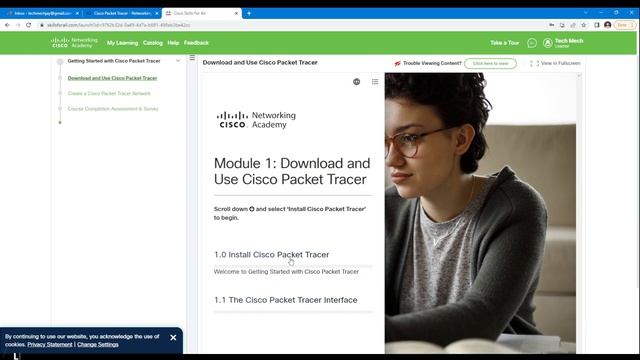The height and width of the screenshot is (360, 640).
Task: Open 1.0 Install Cisco Packet Tracer section
Action: tap(271, 254)
